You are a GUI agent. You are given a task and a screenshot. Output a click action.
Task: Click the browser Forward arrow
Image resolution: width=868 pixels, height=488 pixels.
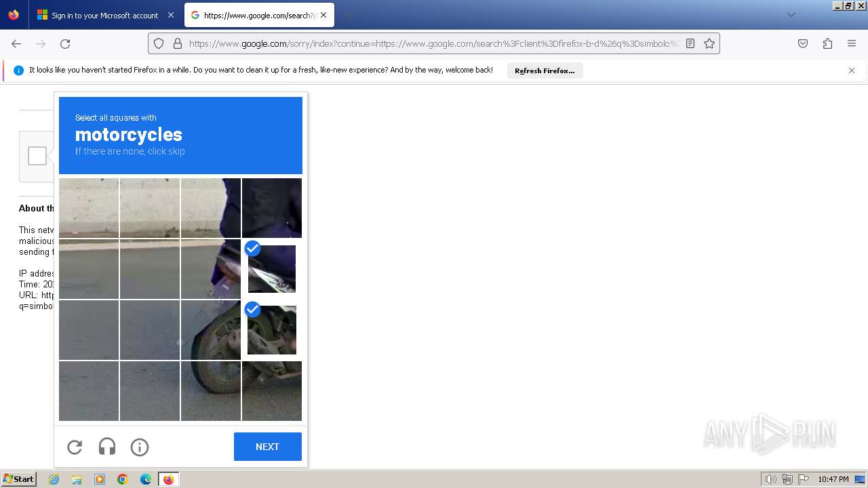[x=41, y=43]
